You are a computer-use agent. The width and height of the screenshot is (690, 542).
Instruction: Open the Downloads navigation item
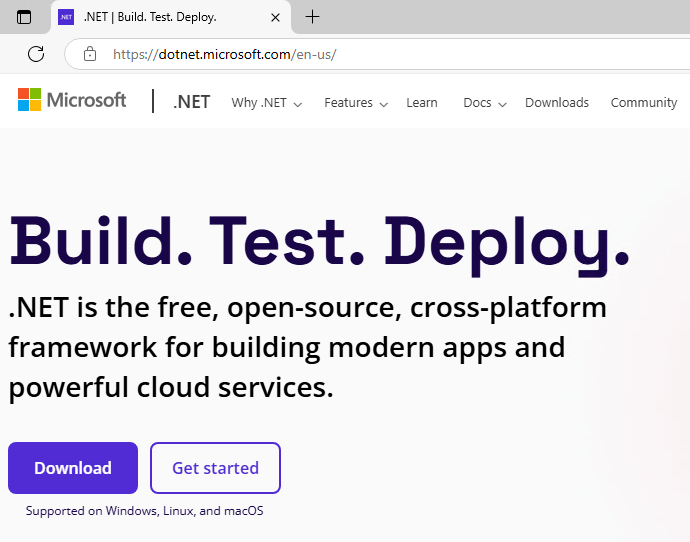557,103
